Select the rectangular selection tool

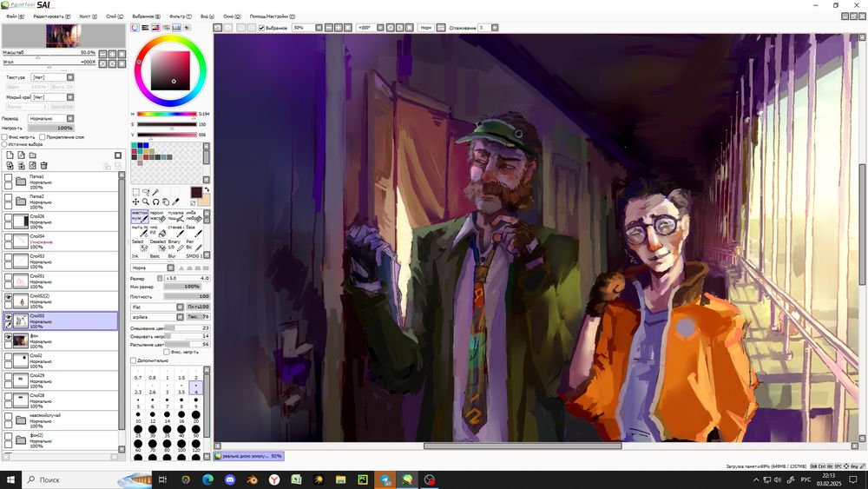pyautogui.click(x=136, y=192)
